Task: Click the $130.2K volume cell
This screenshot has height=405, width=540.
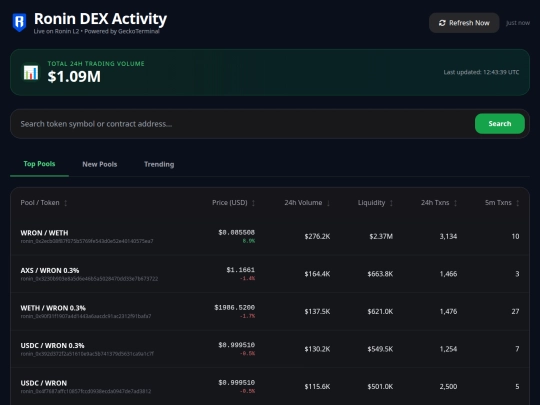Action: pos(317,349)
